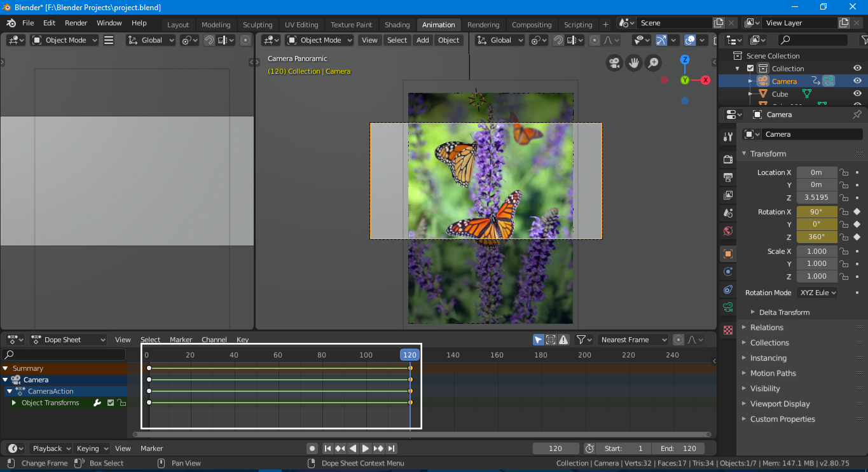This screenshot has width=868, height=472.
Task: Click the Select button in viewport header
Action: 397,40
